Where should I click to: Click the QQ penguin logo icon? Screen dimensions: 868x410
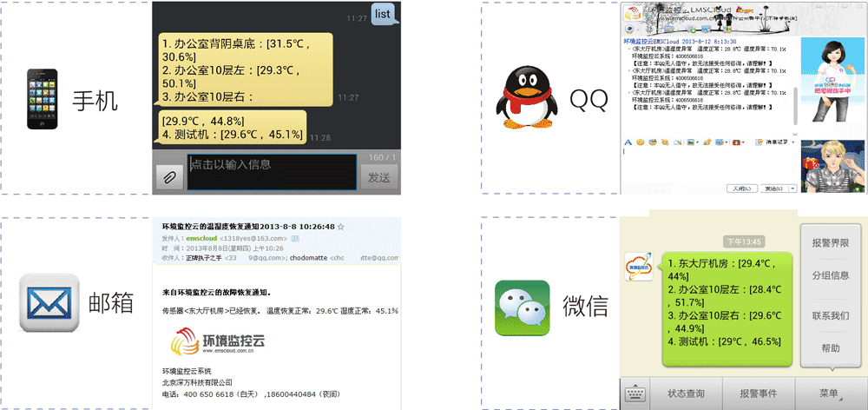point(526,97)
